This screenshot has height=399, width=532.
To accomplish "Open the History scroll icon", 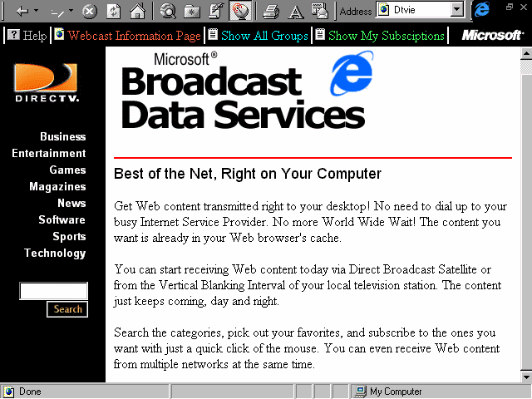I will (216, 11).
